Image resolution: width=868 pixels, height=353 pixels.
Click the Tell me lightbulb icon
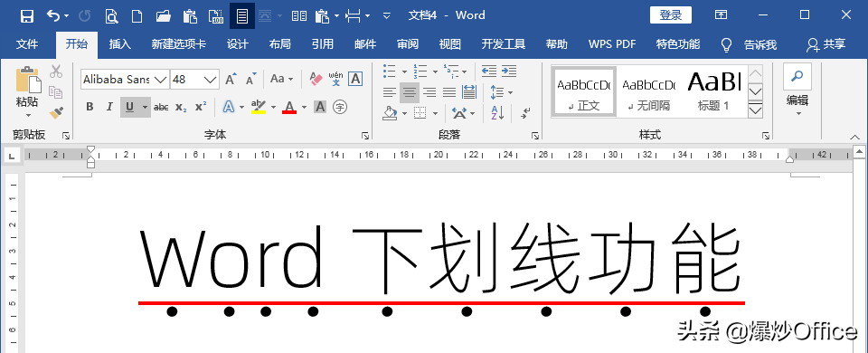[x=726, y=44]
